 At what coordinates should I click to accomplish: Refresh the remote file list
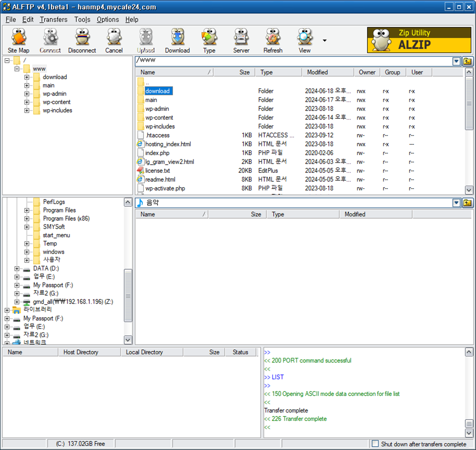pyautogui.click(x=273, y=40)
